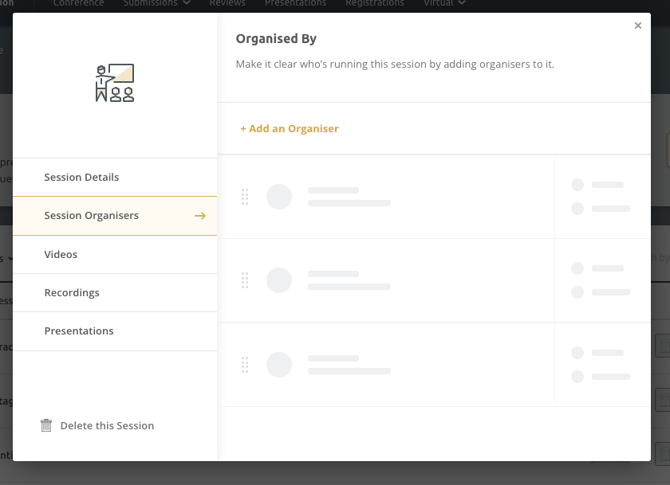Open the Presentations section in the sidebar
This screenshot has height=485, width=670.
coord(79,330)
